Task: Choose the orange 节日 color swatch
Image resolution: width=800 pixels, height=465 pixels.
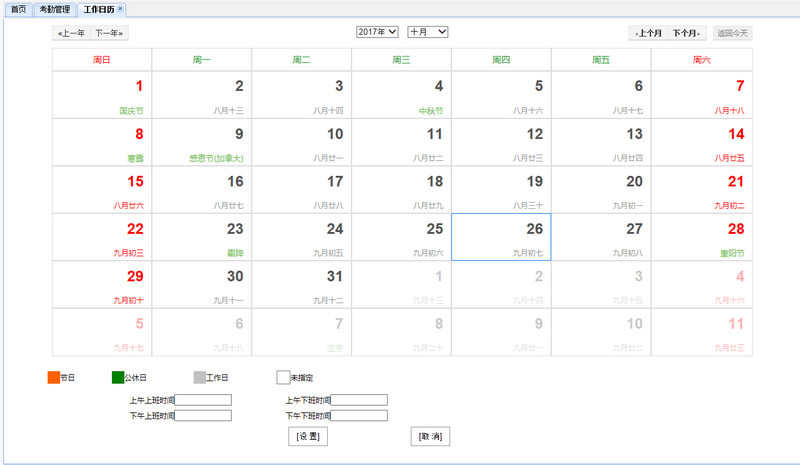Action: tap(54, 378)
